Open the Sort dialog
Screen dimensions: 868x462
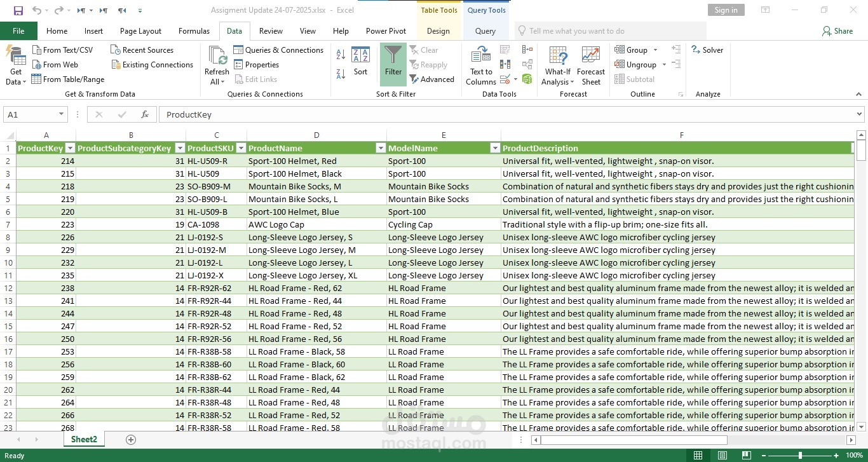360,62
